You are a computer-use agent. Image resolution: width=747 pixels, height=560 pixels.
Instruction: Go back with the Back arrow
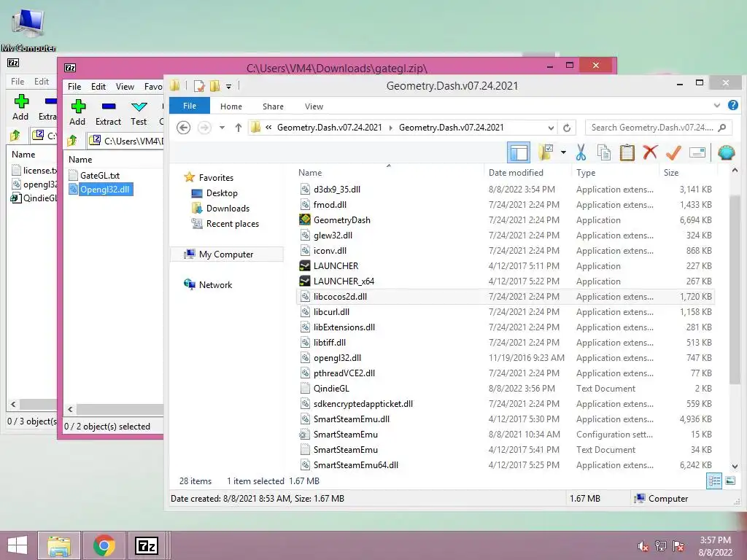(x=183, y=128)
